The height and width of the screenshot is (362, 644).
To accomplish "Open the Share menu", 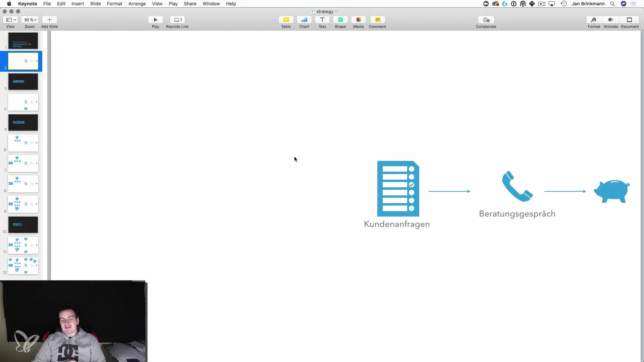I will tap(190, 4).
